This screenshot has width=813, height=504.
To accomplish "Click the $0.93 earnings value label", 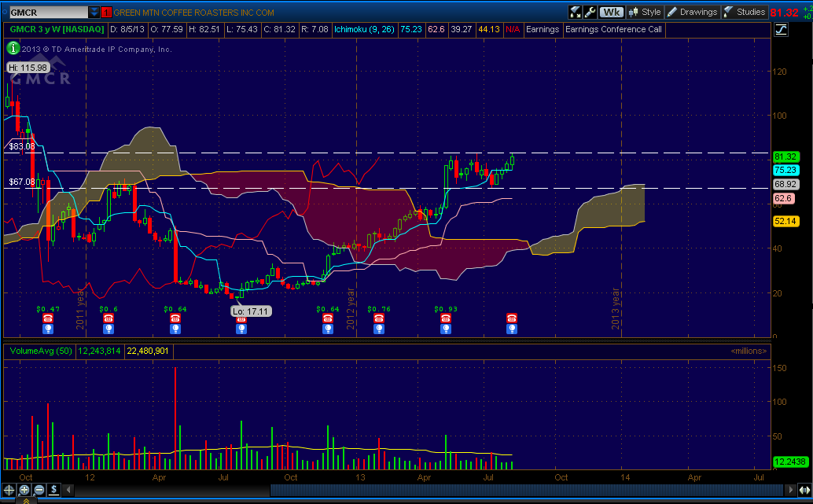I will coord(446,309).
